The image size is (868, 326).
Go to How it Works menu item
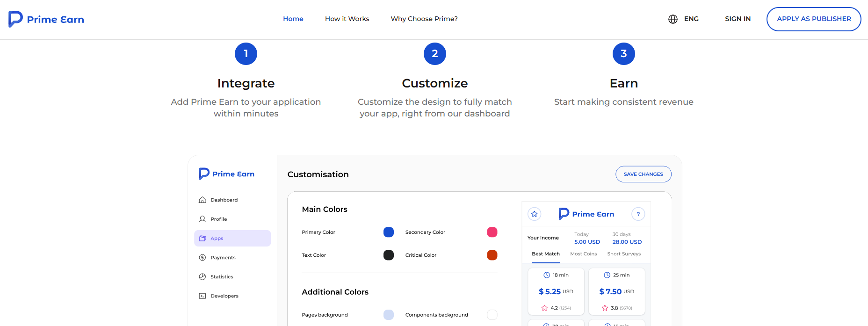click(347, 19)
